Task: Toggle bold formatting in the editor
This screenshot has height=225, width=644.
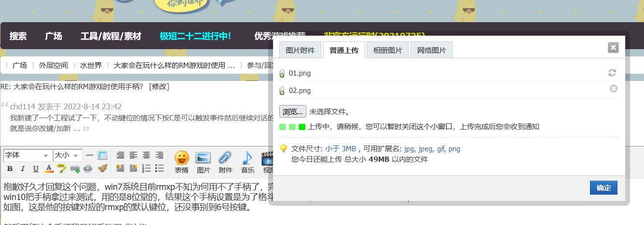Action: click(x=10, y=168)
